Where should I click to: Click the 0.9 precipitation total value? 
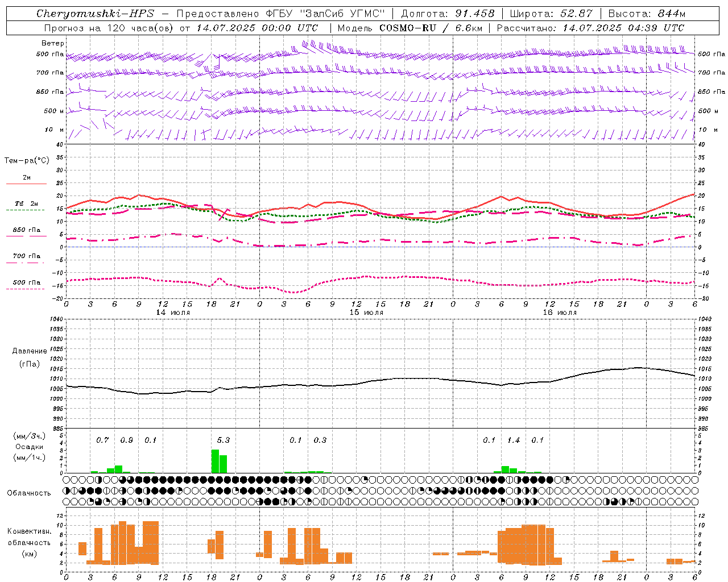coord(126,440)
